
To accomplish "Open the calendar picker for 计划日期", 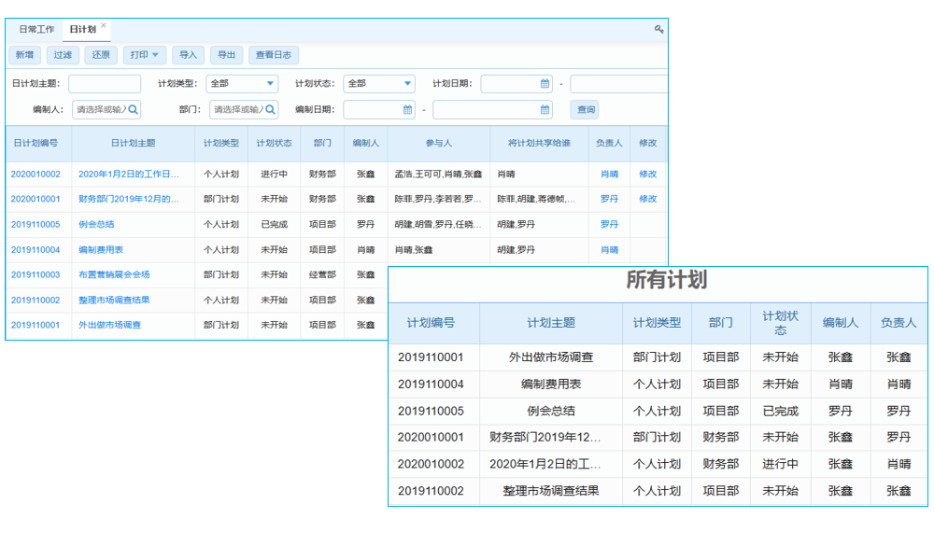I will [545, 83].
